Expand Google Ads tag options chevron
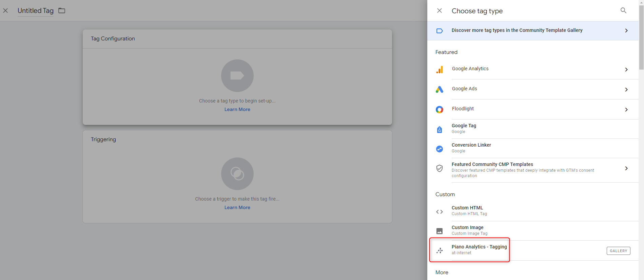The height and width of the screenshot is (280, 644). click(x=626, y=90)
